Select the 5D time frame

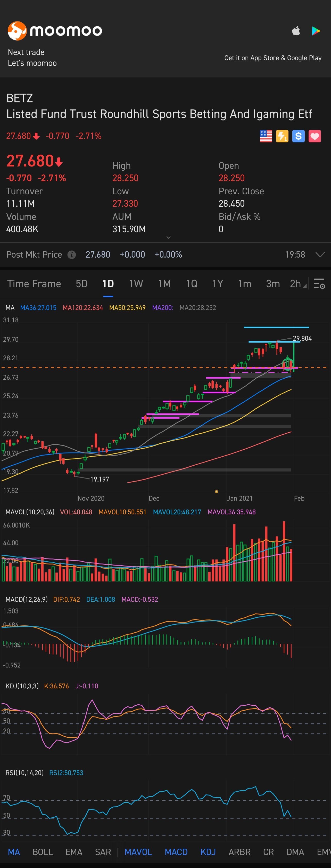[x=82, y=284]
